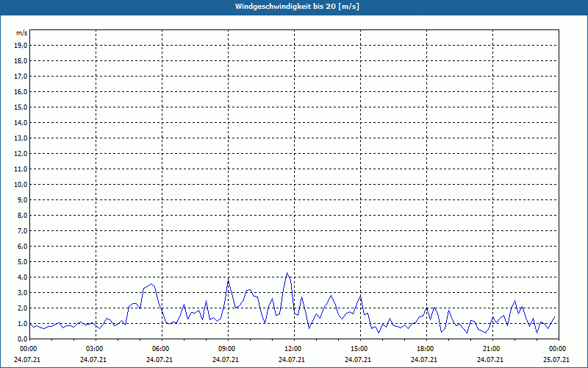Image resolution: width=588 pixels, height=368 pixels.
Task: Select the 5,0 y-axis label
Action: 23,262
